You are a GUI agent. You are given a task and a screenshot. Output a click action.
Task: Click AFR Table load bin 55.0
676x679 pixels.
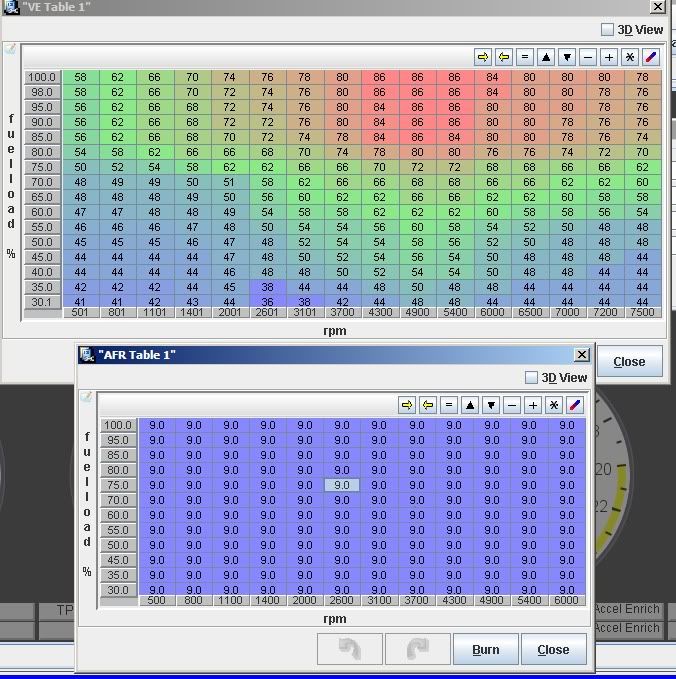118,530
